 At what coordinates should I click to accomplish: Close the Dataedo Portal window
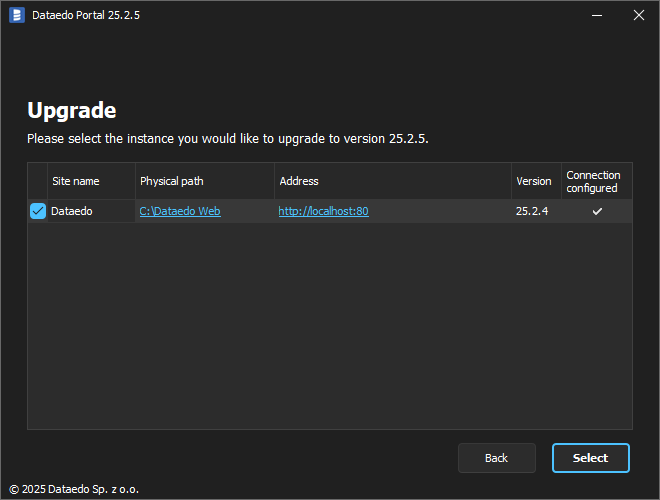(639, 15)
